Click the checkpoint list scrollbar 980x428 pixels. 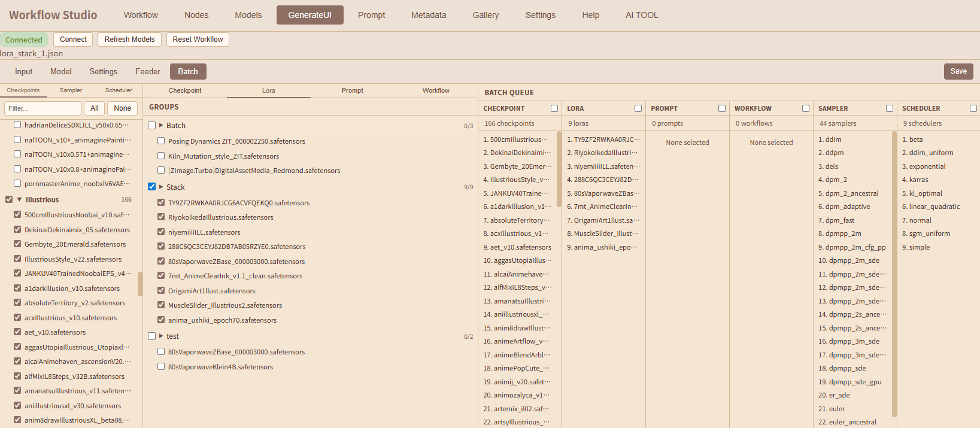coord(140,284)
